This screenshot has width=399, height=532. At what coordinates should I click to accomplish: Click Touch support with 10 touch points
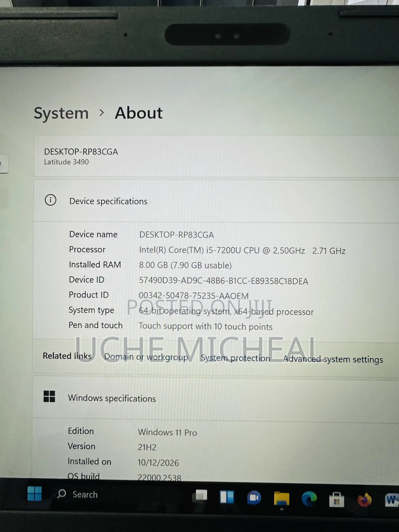pos(205,326)
